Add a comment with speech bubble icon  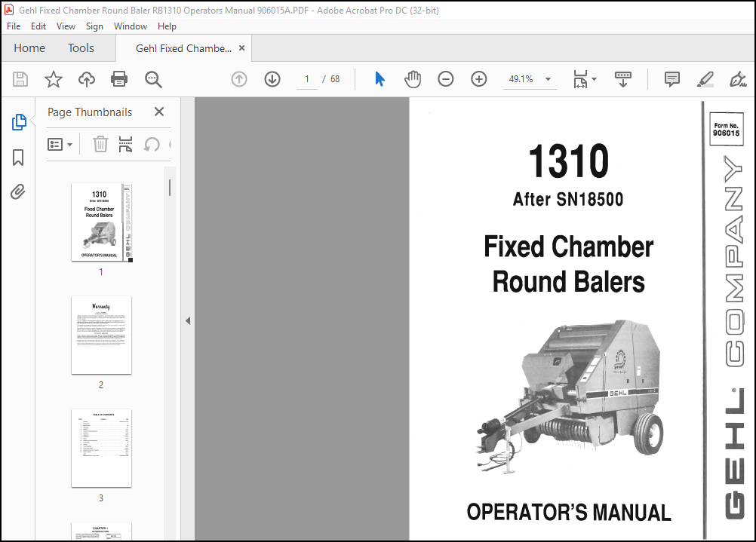(671, 79)
